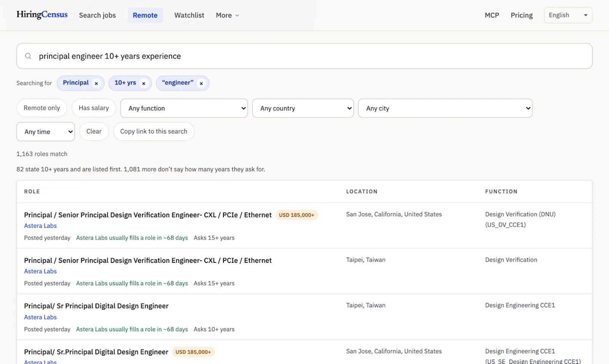Open Principal/ Sr Principal Digital Design Engineer role
Viewport: 609px width, 364px height.
[x=96, y=306]
